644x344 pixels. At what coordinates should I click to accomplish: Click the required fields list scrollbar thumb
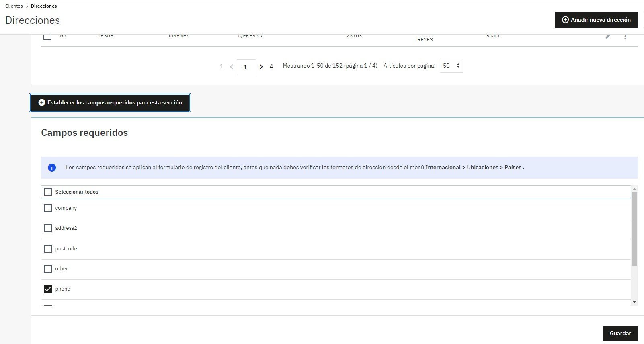click(634, 229)
